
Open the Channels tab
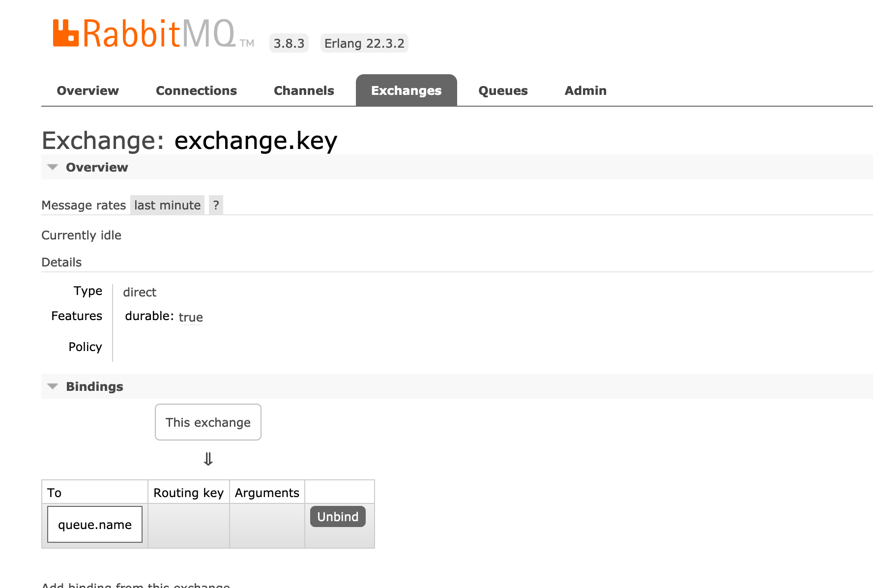(x=304, y=90)
